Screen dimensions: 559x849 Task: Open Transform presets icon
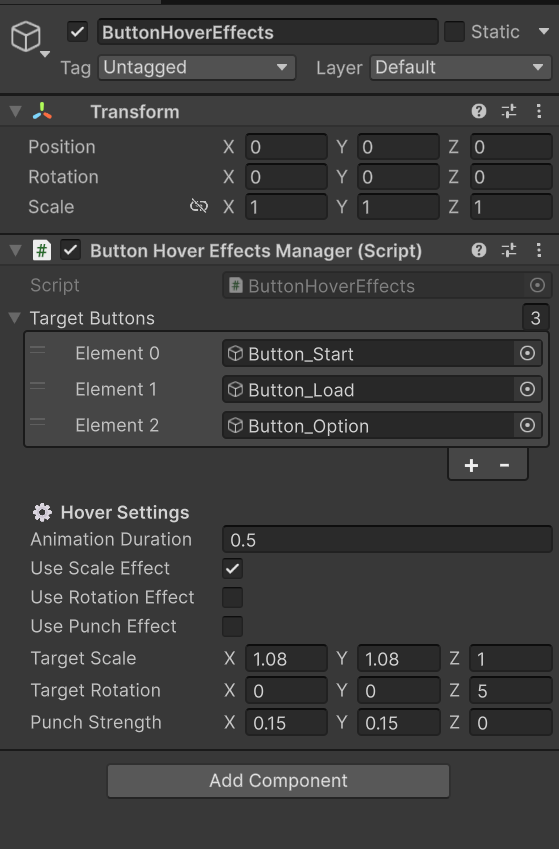[509, 112]
